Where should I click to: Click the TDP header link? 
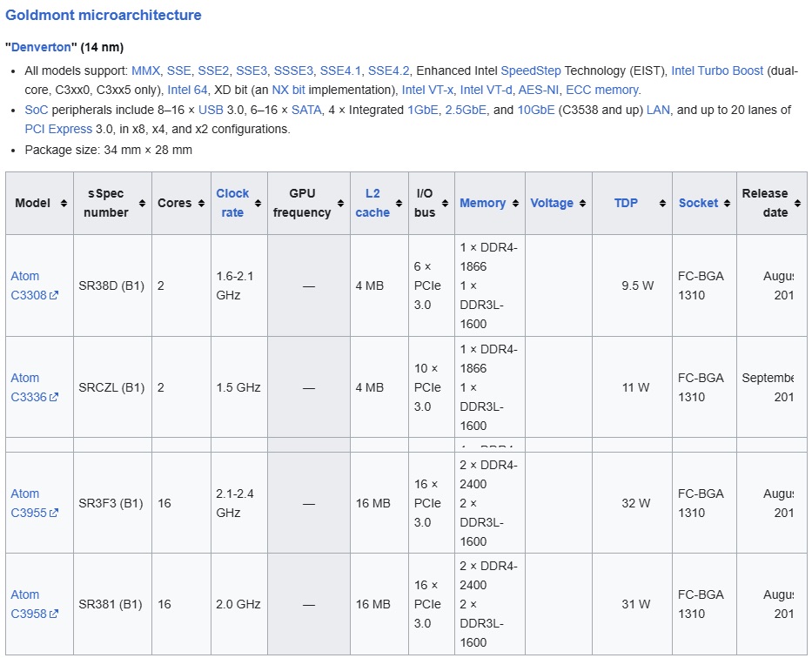pos(626,203)
